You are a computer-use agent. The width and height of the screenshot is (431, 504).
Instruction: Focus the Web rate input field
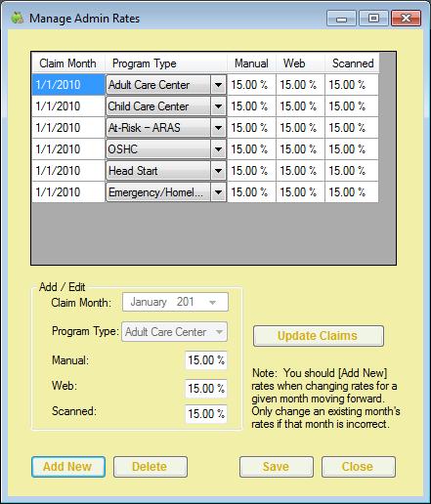pyautogui.click(x=206, y=389)
